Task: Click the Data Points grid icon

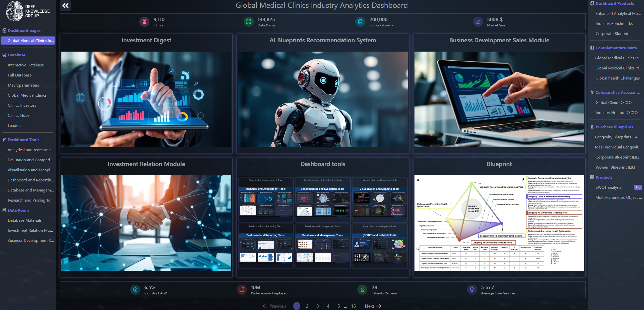Action: 248,22
